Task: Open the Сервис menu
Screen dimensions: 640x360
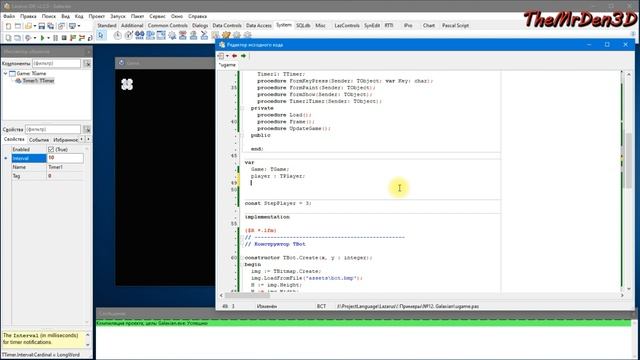Action: pos(157,16)
